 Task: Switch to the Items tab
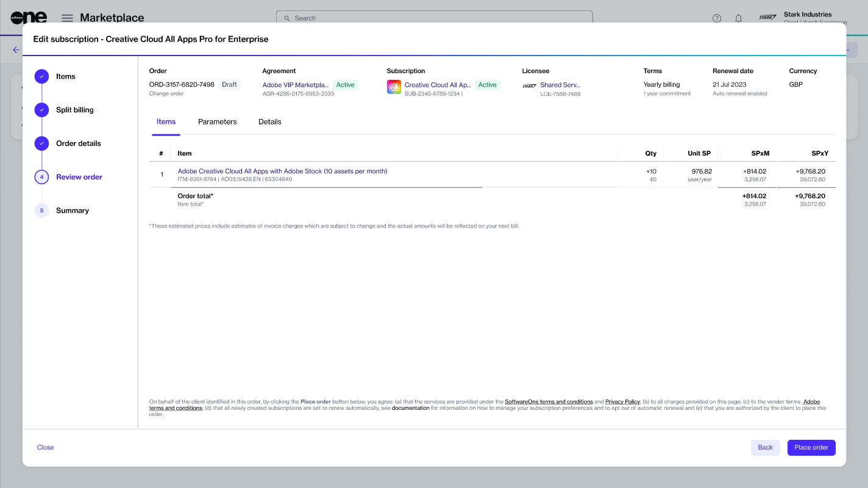[x=166, y=122]
